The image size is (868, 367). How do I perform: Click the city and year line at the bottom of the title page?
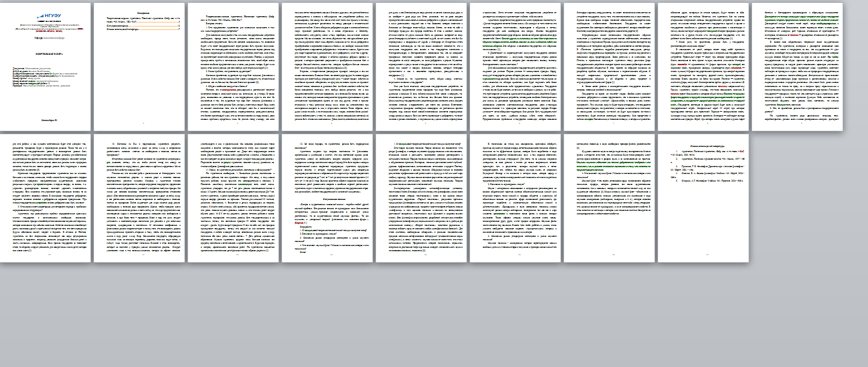point(50,120)
